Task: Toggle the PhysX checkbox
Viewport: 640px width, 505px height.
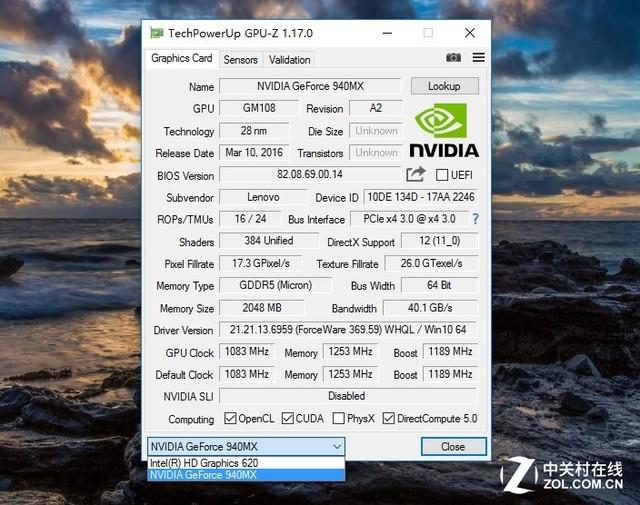Action: click(x=338, y=418)
